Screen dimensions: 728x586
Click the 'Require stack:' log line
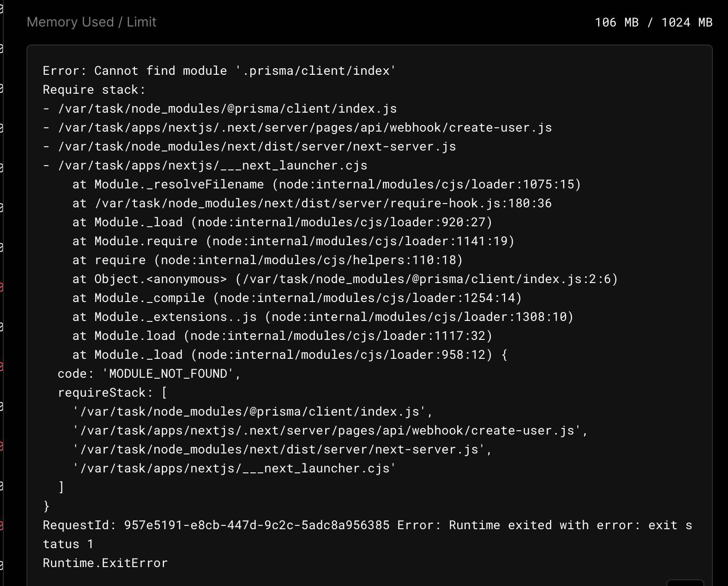click(94, 89)
